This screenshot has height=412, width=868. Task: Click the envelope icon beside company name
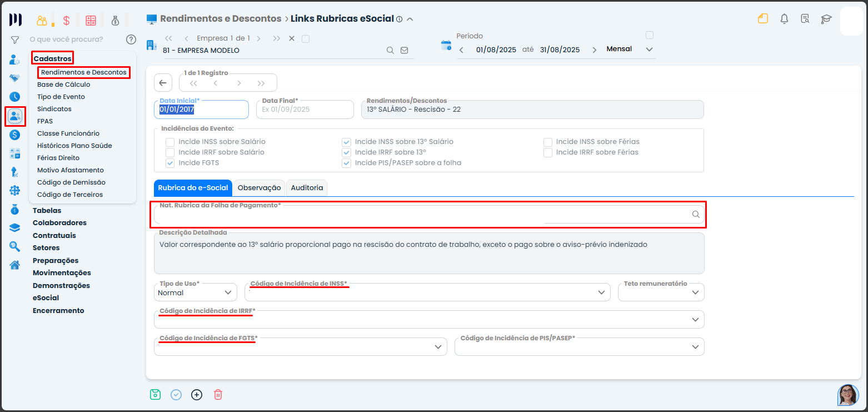coord(405,50)
